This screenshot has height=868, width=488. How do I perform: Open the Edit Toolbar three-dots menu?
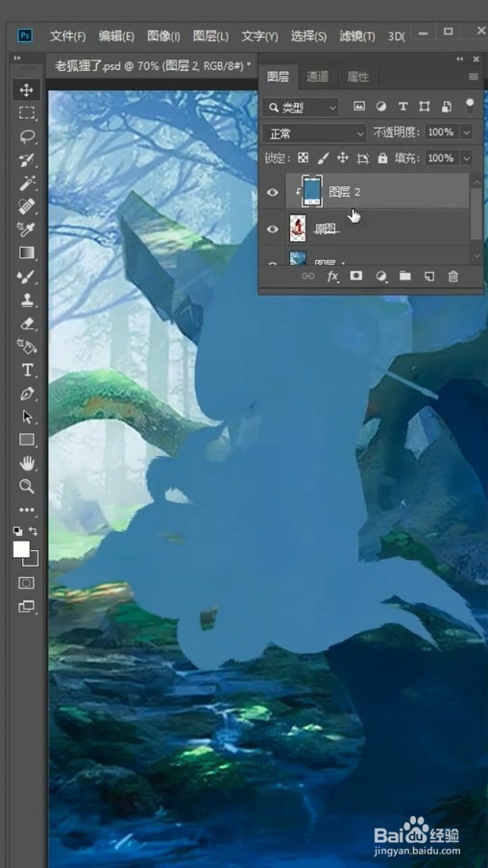tap(27, 509)
